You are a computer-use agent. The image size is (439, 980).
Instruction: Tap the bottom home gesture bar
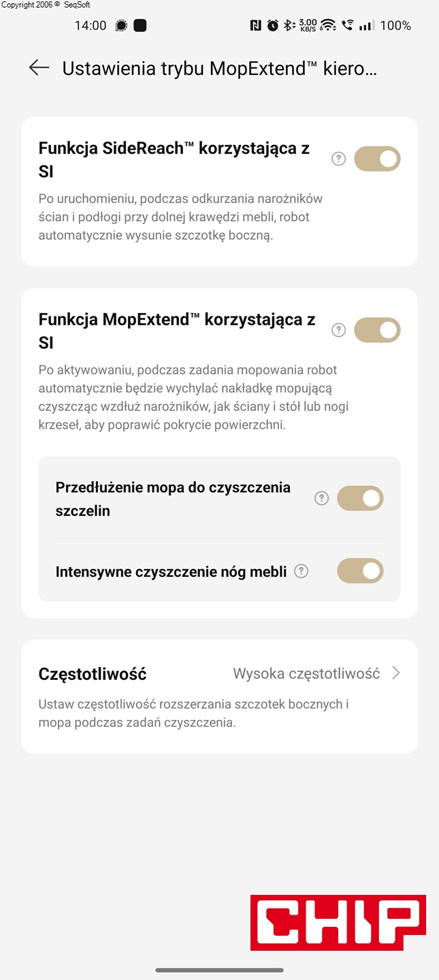pos(219,970)
